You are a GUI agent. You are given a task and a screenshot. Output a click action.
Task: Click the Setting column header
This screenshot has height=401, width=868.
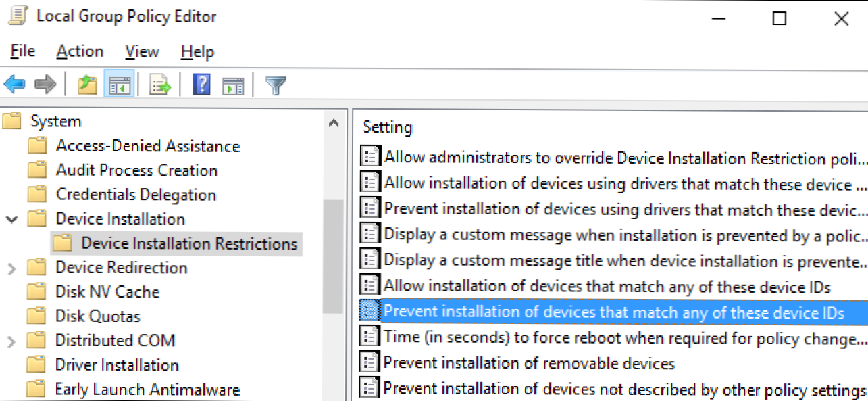pos(387,127)
